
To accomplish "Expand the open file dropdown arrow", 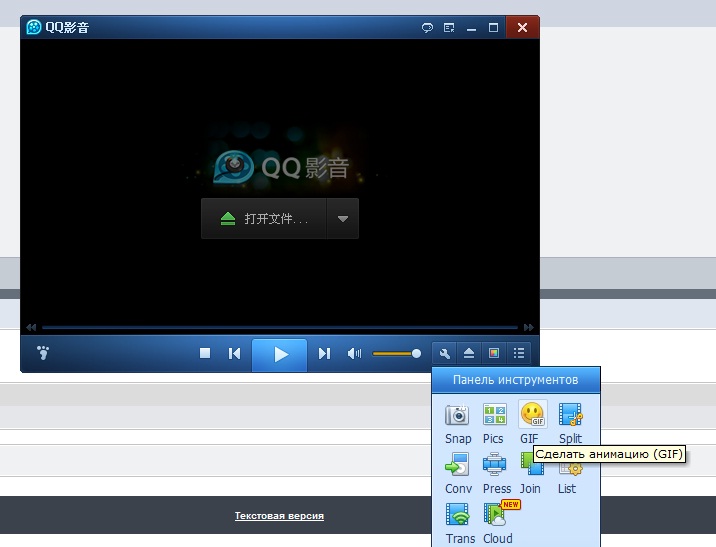I will click(343, 219).
